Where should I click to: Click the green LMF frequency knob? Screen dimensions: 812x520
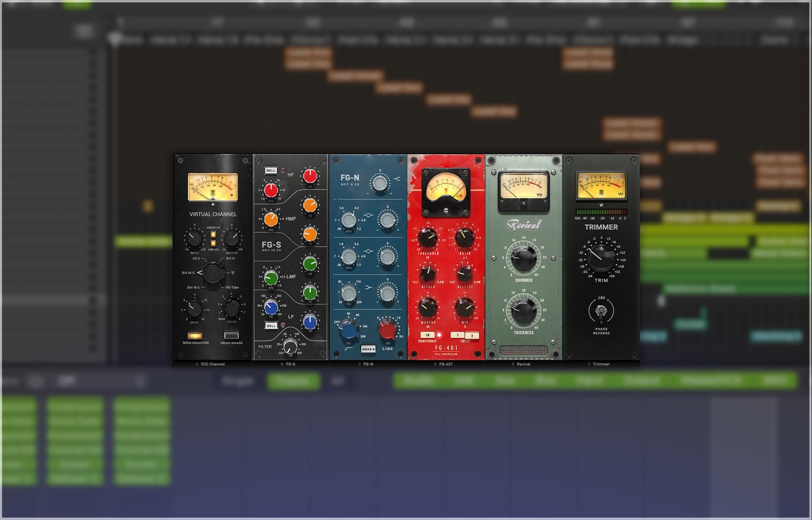[271, 278]
